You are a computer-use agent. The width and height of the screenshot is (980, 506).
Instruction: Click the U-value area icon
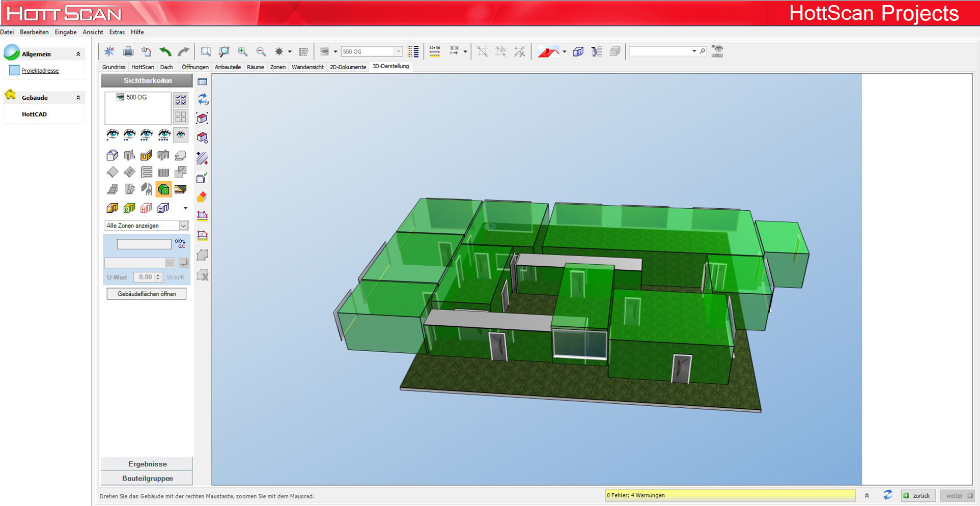pyautogui.click(x=203, y=235)
